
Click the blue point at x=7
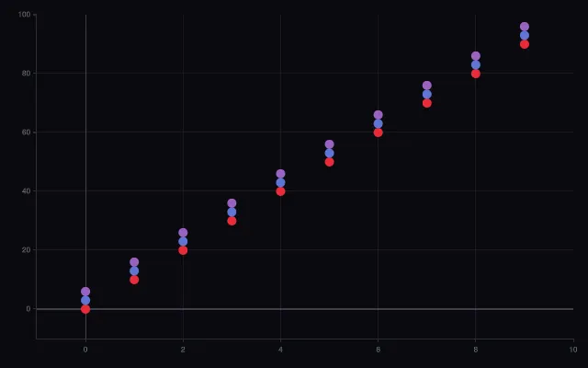[x=426, y=94]
